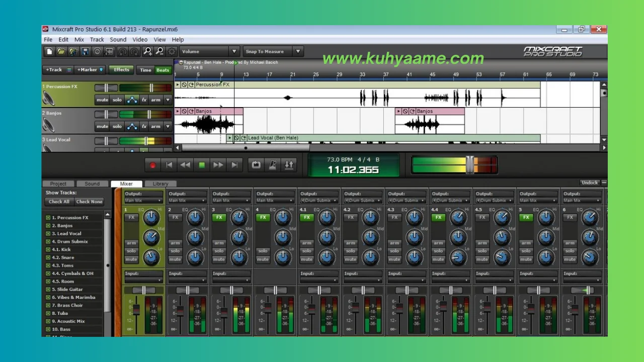Switch to the Project tab
Screen dimensions: 644x362
tap(58, 184)
